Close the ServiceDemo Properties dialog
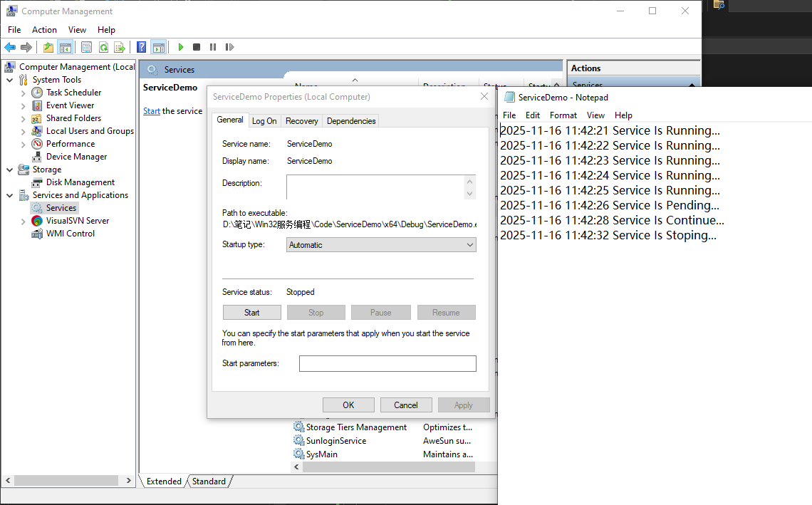Screen dimensions: 812x505 coord(484,96)
